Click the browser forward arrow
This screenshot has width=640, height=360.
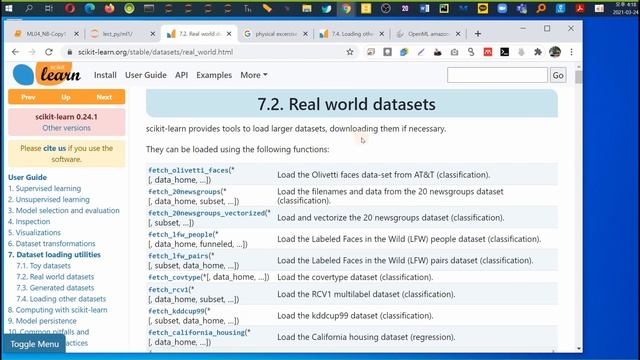32,52
